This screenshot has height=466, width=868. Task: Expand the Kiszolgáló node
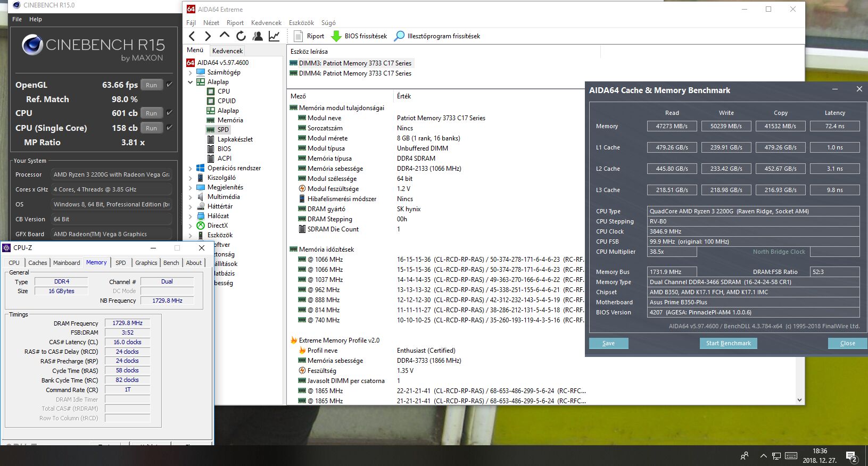[x=191, y=178]
